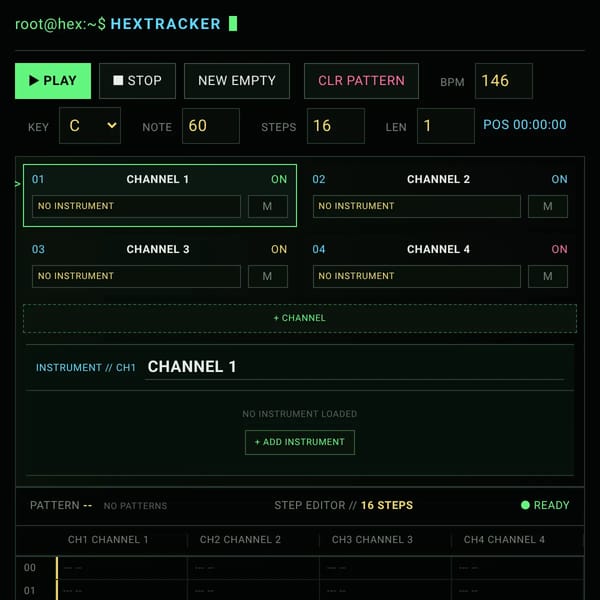The image size is (600, 600).
Task: Open the KEY dropdown set to C
Action: pos(90,126)
